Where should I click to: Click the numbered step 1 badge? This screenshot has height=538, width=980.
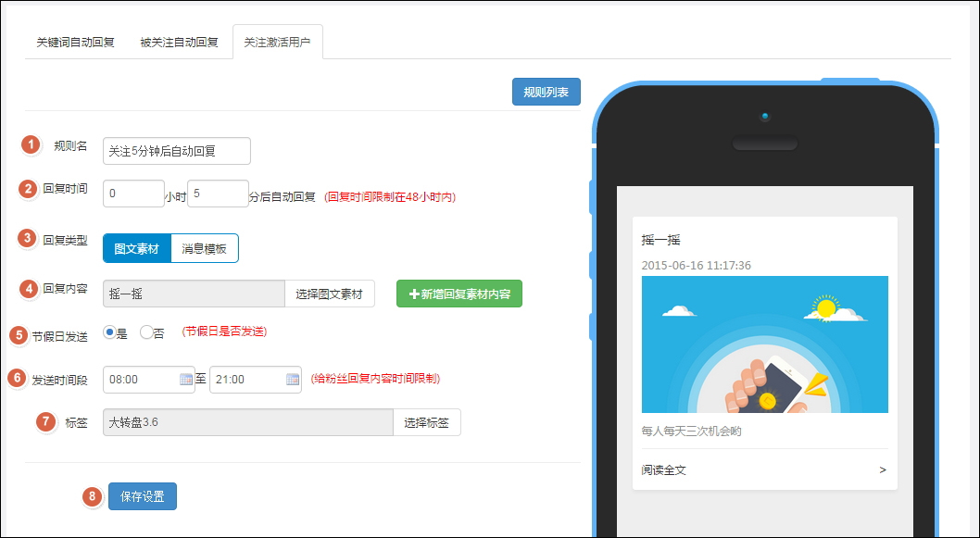[31, 144]
